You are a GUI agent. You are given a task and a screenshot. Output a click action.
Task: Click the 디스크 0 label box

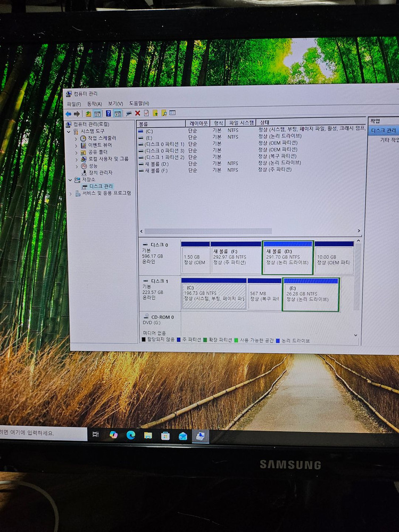pyautogui.click(x=160, y=256)
